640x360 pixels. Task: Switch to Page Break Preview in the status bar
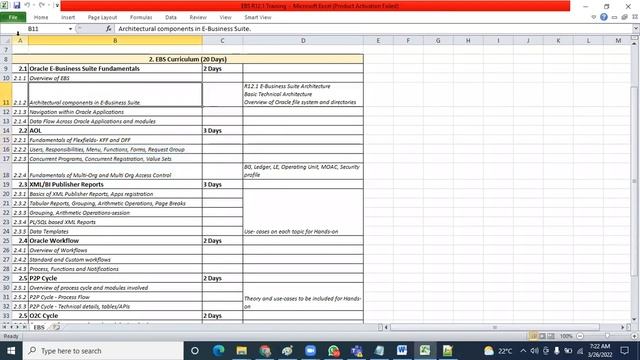[551, 336]
